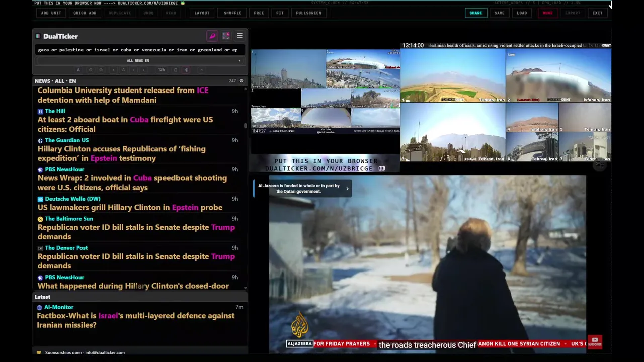Click the zoom in magnifier icon
Image resolution: width=644 pixels, height=362 pixels.
tap(101, 70)
